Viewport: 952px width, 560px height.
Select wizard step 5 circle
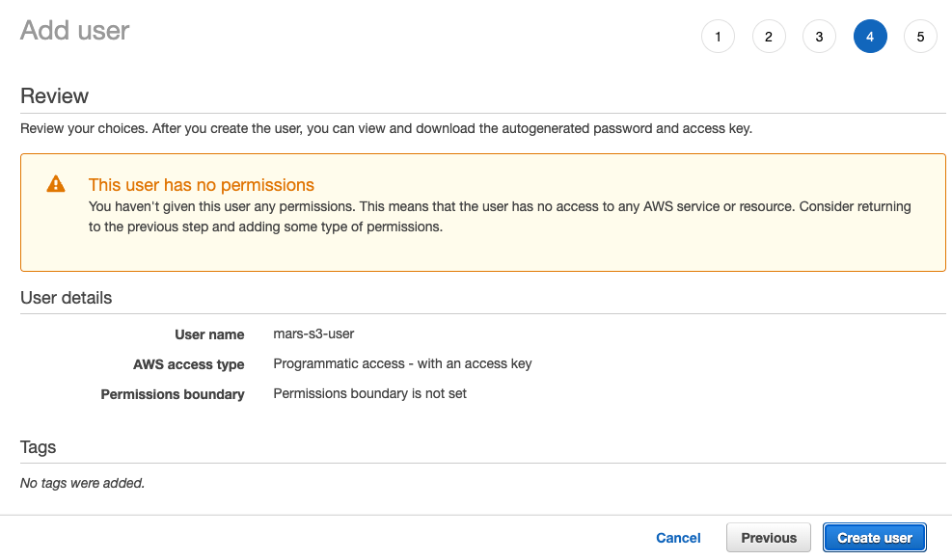[920, 36]
